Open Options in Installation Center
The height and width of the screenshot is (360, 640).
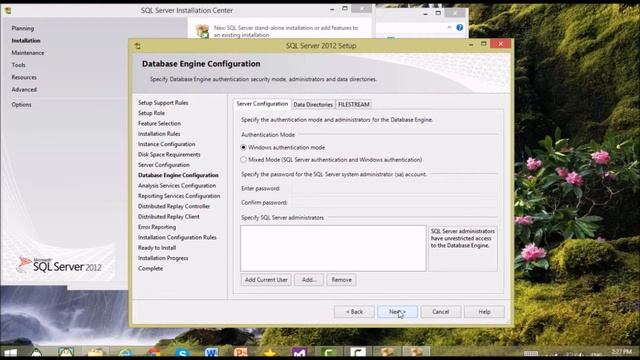pyautogui.click(x=21, y=105)
